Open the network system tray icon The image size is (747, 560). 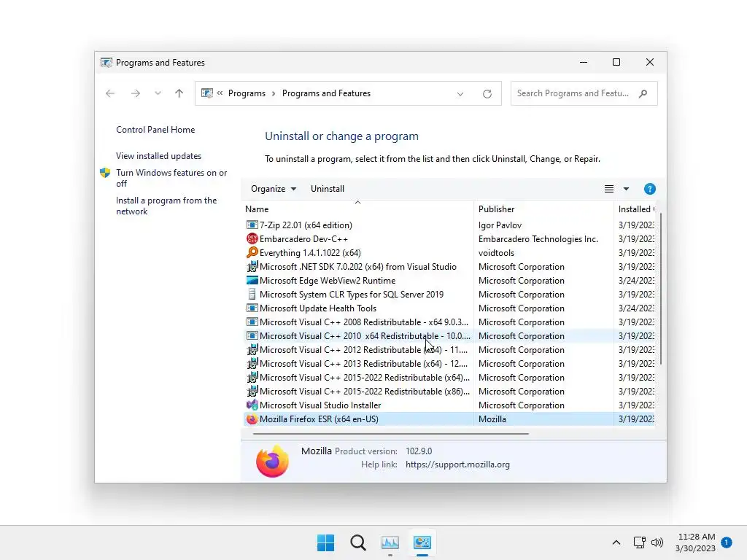pos(639,542)
